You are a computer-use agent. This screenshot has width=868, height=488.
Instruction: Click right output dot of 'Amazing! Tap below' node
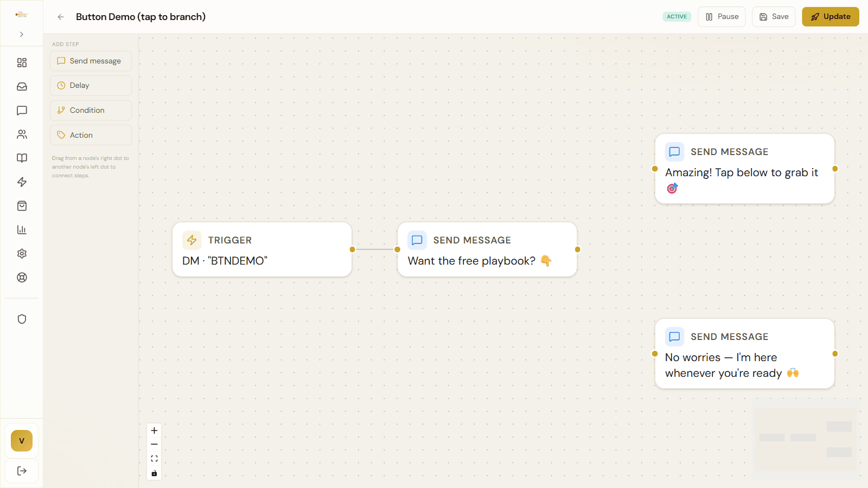(835, 169)
